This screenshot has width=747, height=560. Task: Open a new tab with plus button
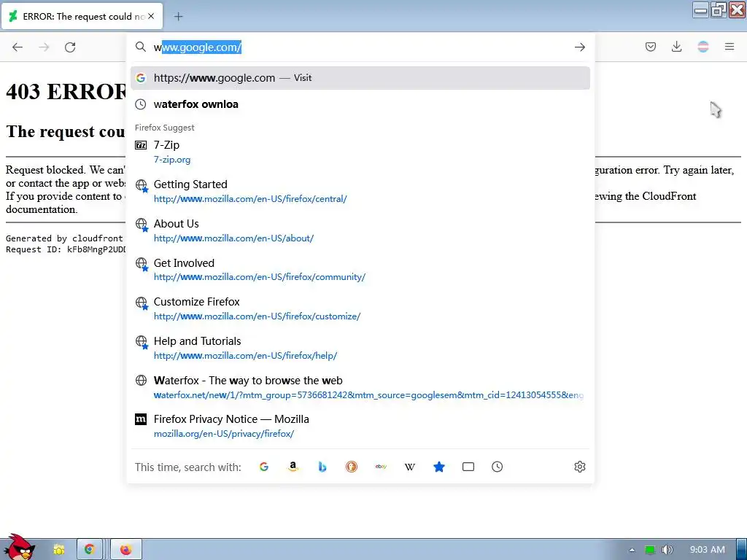(178, 17)
